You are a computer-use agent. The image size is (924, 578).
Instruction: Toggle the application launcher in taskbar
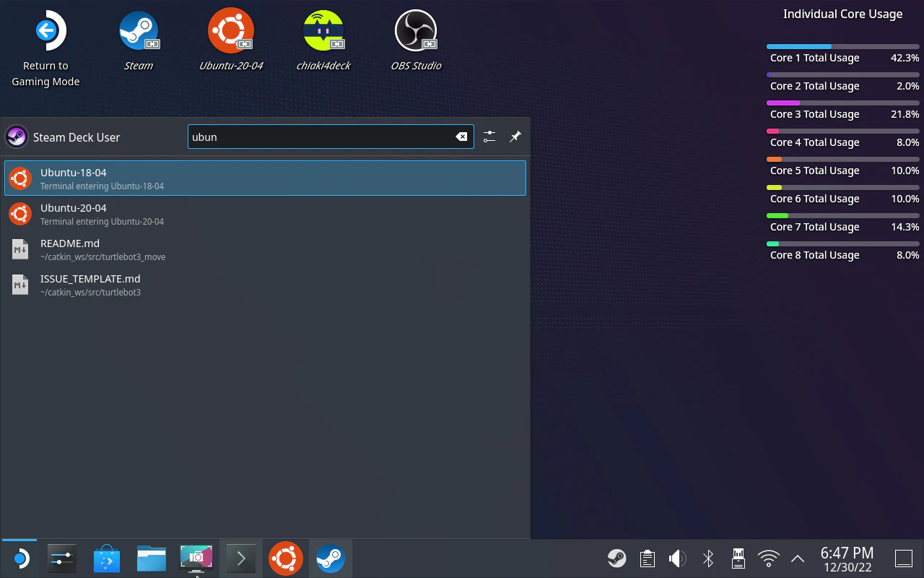pyautogui.click(x=19, y=558)
